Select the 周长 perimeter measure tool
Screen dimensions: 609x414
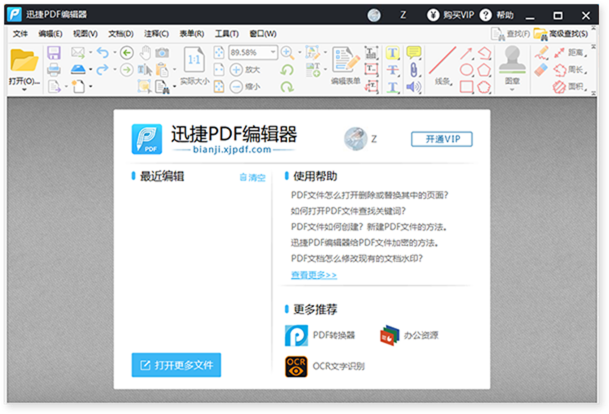569,70
